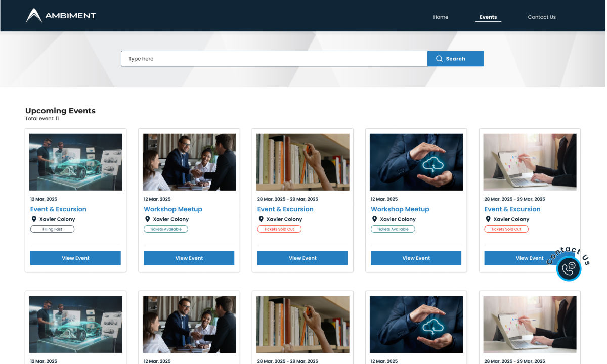Open the top-row holographic car thumbnail

coord(76,162)
